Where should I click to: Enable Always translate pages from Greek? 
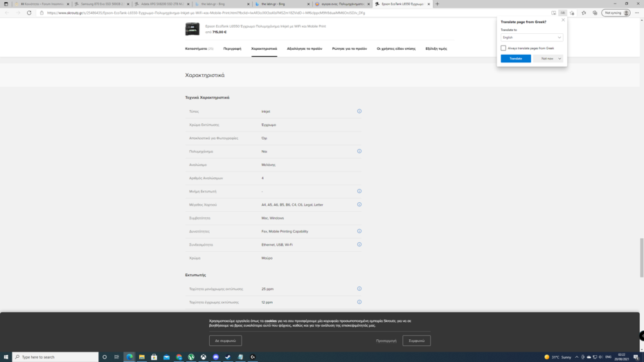coord(503,48)
